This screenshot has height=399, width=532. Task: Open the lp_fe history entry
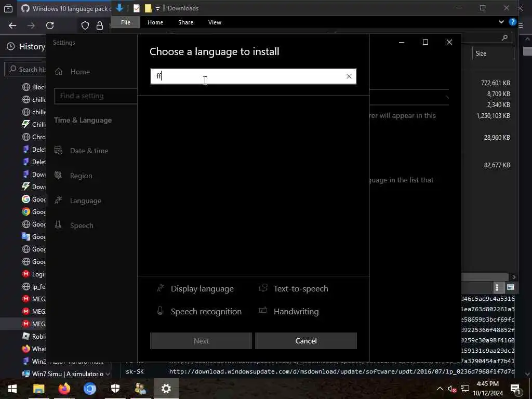click(33, 287)
